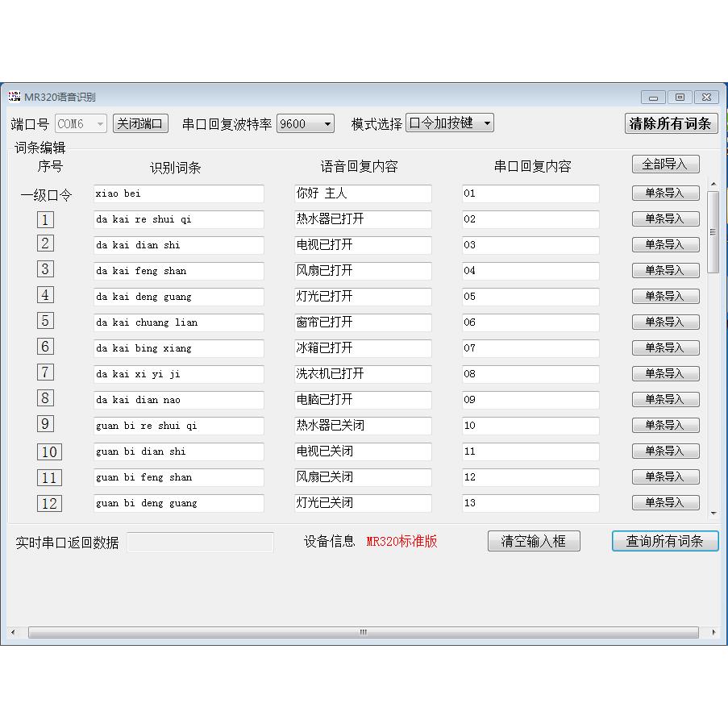Image resolution: width=728 pixels, height=728 pixels.
Task: Click 单条导入 for da kai chuang lian row
Action: tap(665, 322)
